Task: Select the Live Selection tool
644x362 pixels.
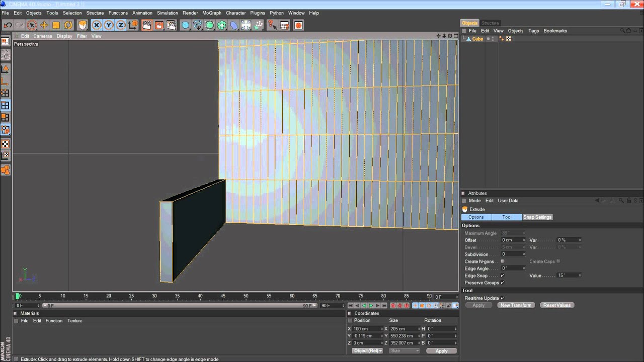Action: click(32, 25)
